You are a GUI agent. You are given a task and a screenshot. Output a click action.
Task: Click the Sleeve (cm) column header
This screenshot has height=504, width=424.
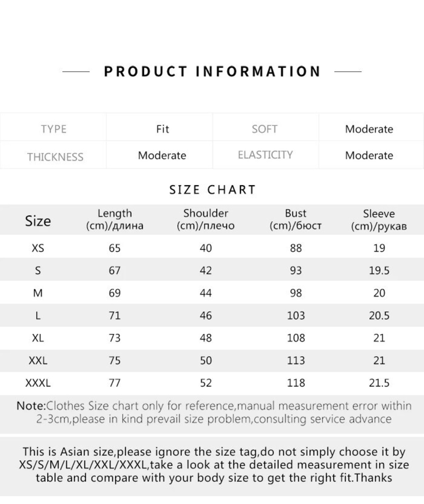(379, 220)
